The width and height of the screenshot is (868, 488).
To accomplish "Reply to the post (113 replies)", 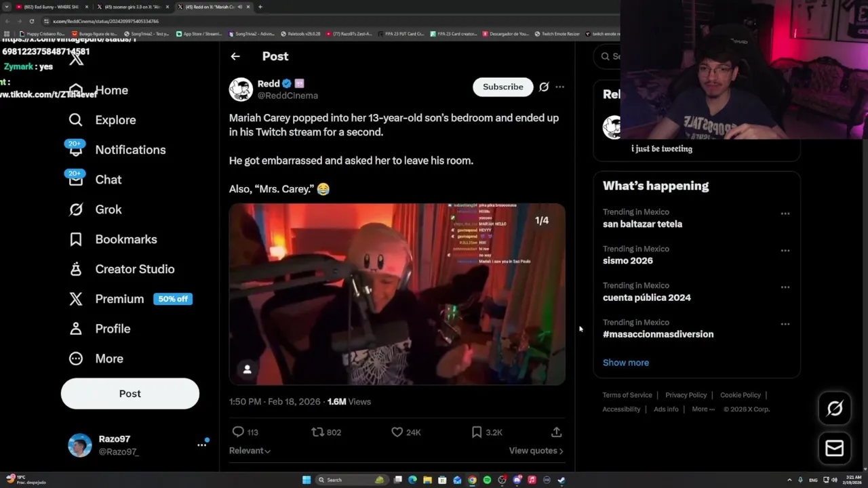I will tap(245, 432).
